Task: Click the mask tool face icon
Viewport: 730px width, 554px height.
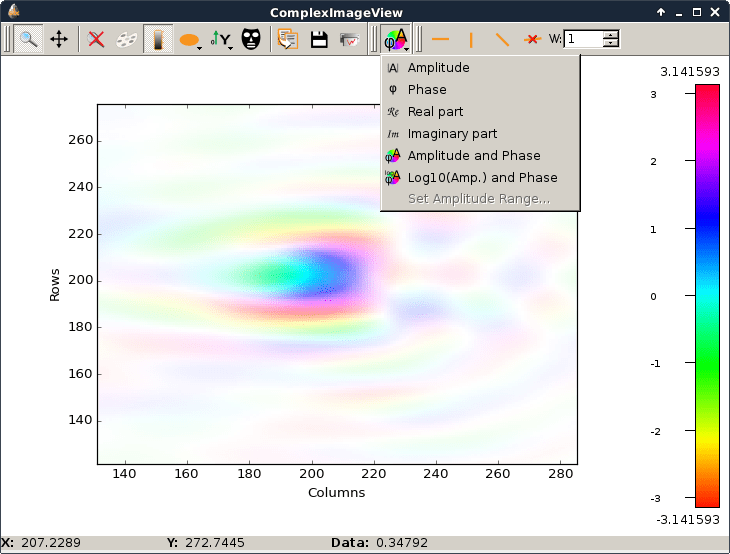Action: coord(251,39)
